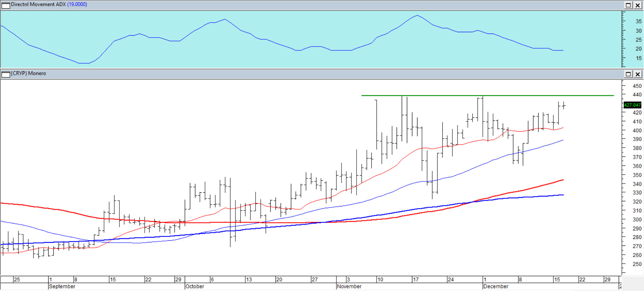Click the Monero pane window icon
The height and width of the screenshot is (291, 644).
pos(6,74)
